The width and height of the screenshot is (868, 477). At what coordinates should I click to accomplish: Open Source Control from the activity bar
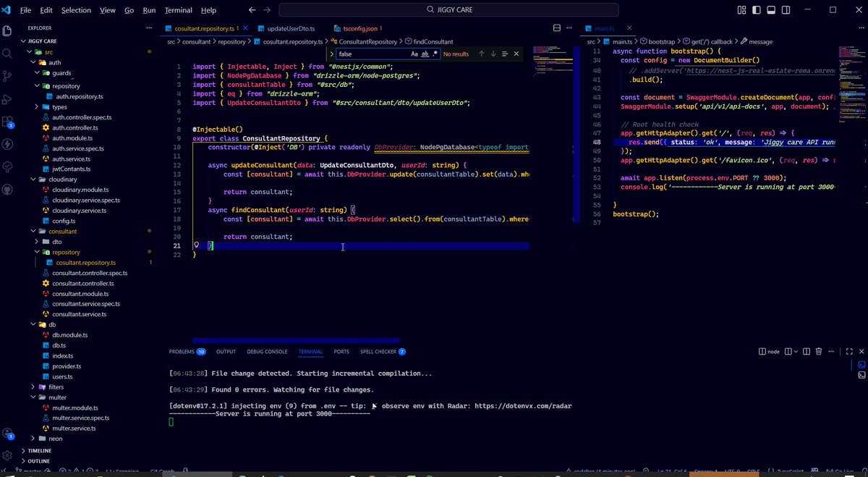point(9,75)
